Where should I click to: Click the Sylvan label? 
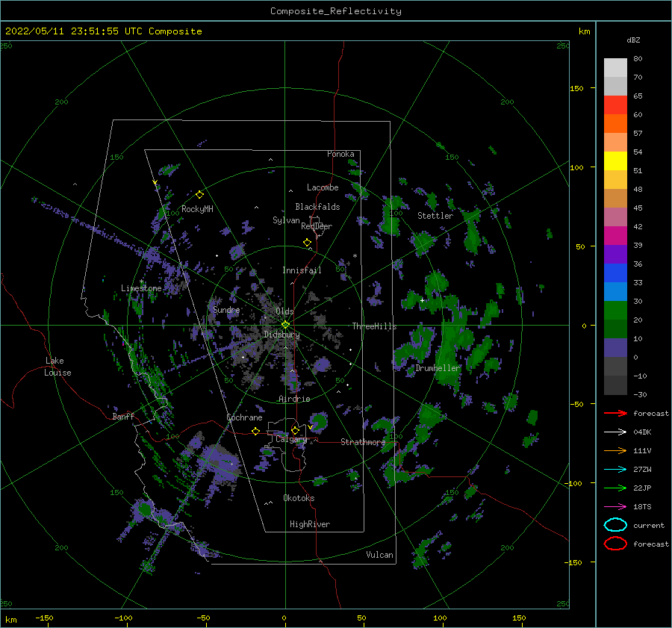(x=286, y=220)
